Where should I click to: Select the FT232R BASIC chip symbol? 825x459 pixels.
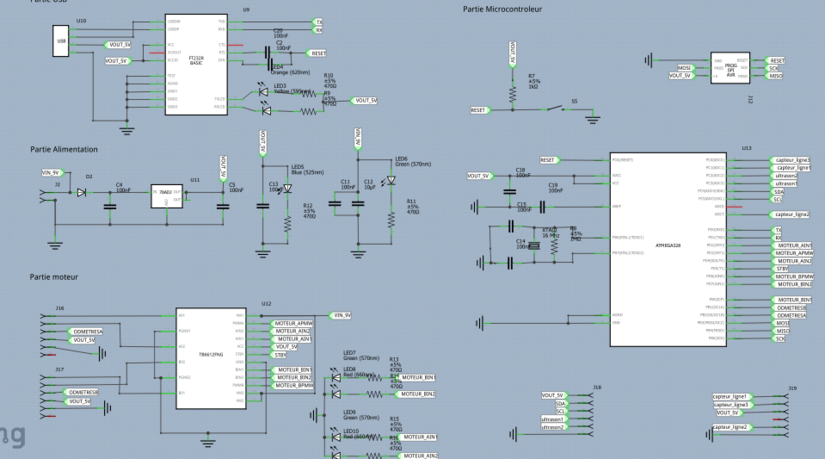click(196, 62)
